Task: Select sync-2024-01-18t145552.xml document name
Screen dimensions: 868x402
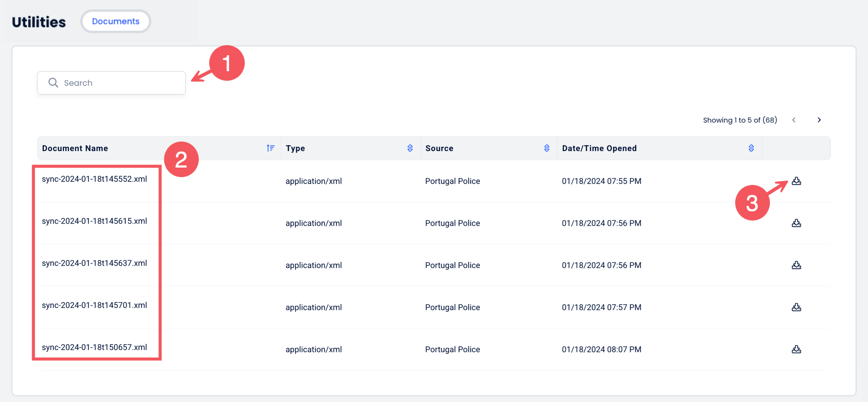Action: tap(94, 179)
